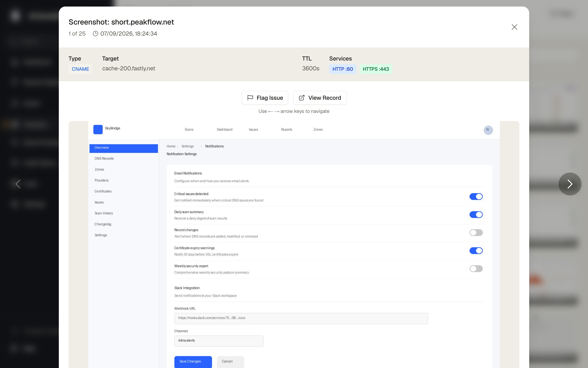The height and width of the screenshot is (368, 588).
Task: Go to next screenshot with right chevron
Action: (x=570, y=184)
